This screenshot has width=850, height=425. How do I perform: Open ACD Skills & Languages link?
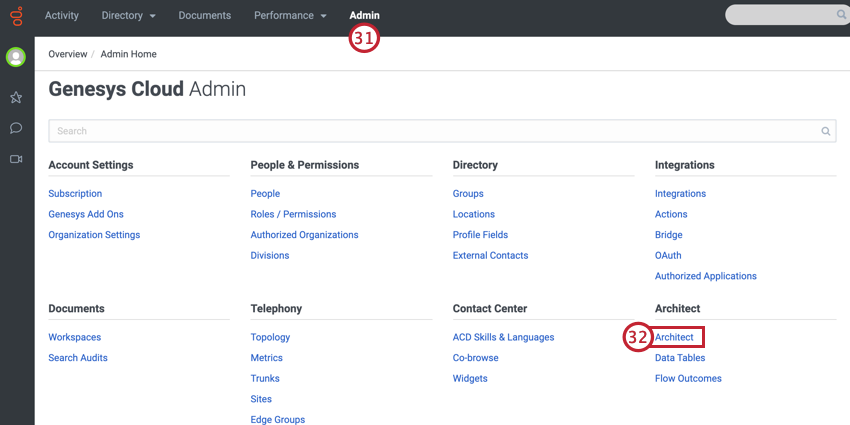(504, 337)
